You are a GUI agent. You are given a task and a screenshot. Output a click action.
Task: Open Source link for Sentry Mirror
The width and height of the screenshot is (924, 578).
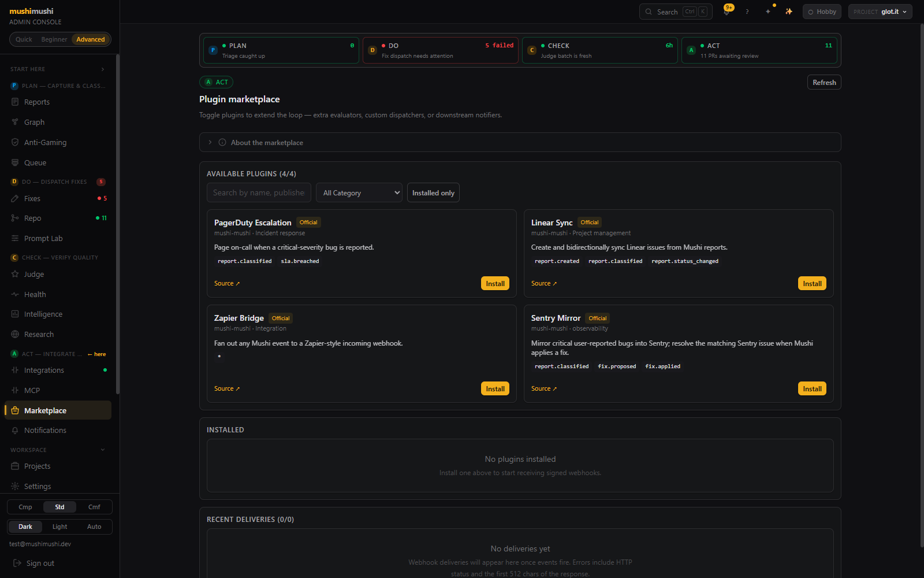544,388
